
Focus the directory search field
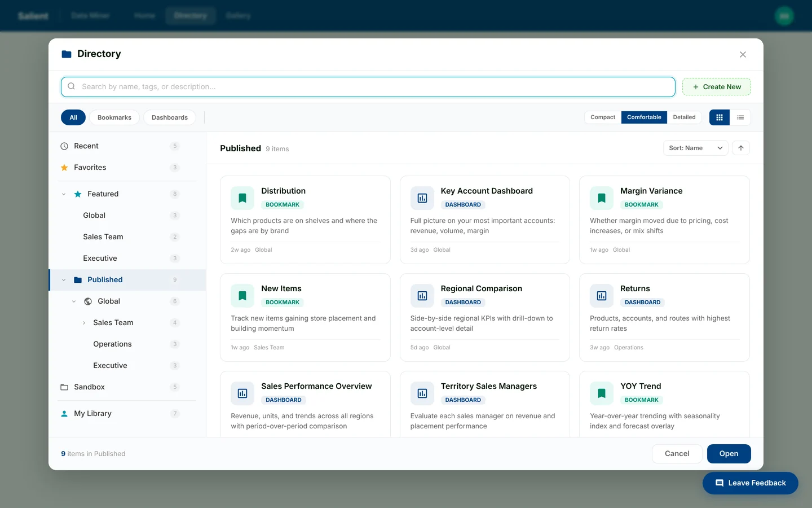(x=368, y=87)
